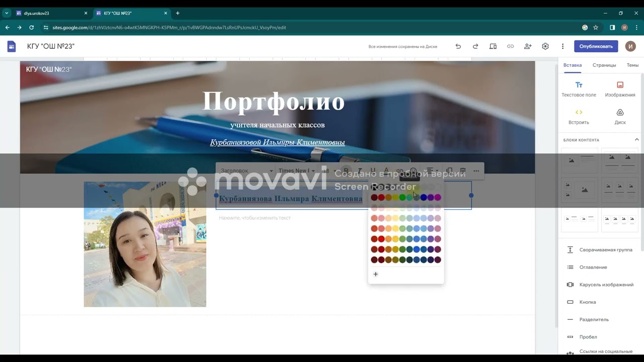The image size is (644, 362).
Task: Insert Карусель изображений
Action: click(x=600, y=285)
